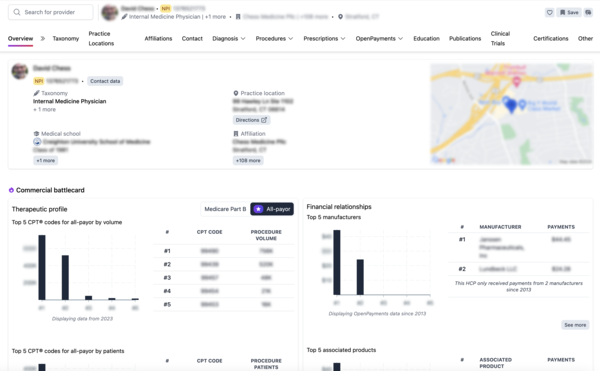Image resolution: width=600 pixels, height=371 pixels.
Task: Click the external-link icon on Directions
Action: point(264,120)
